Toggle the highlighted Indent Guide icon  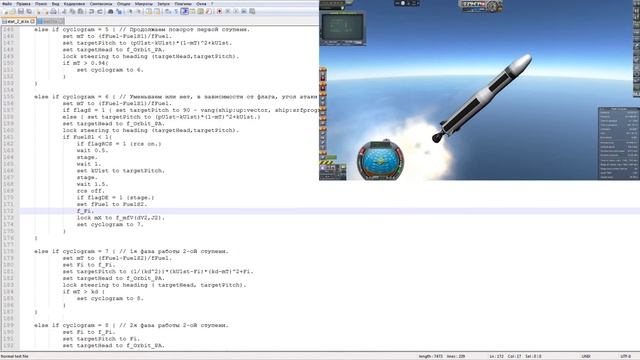(x=184, y=11)
